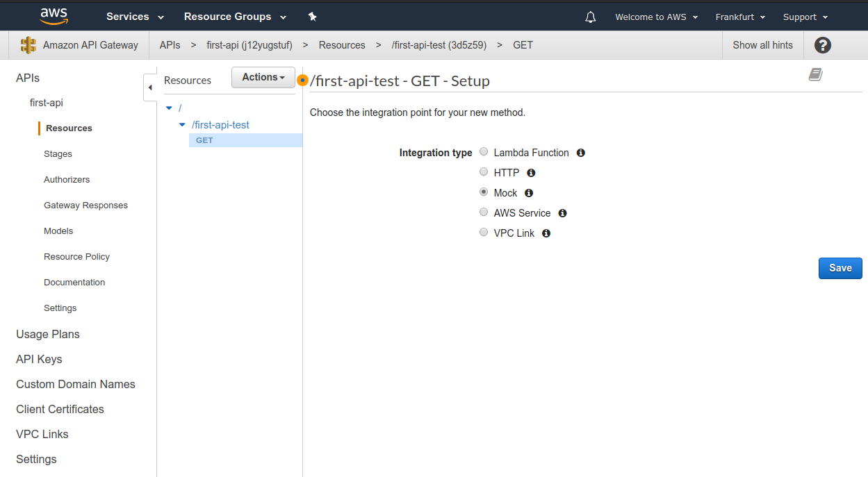This screenshot has height=477, width=868.
Task: Select the HTTP integration type
Action: [484, 172]
